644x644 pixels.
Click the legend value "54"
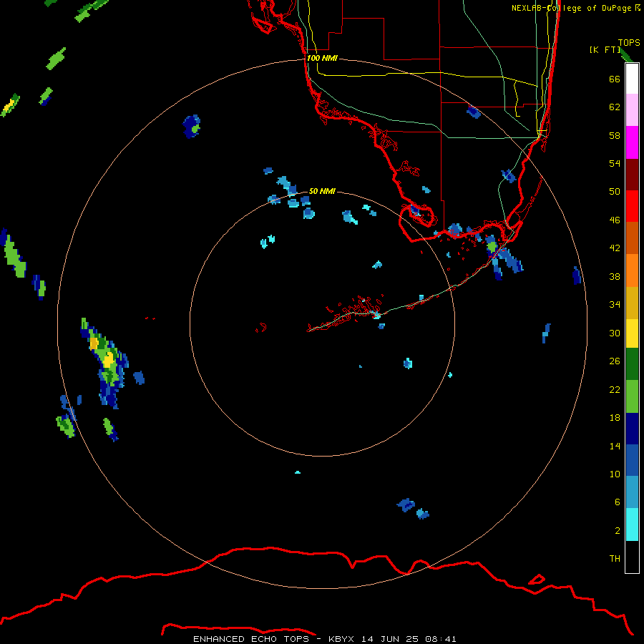tap(615, 163)
